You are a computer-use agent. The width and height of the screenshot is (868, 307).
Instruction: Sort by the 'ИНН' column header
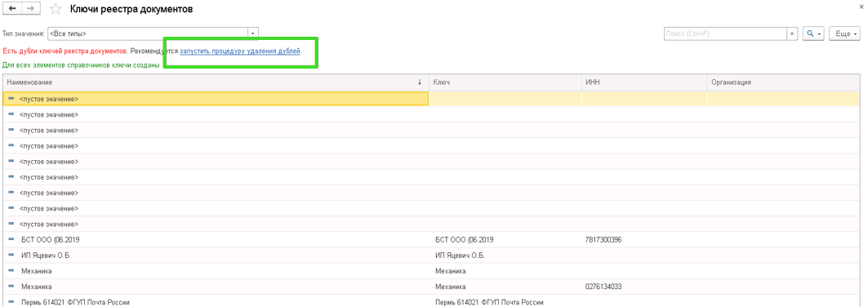point(643,82)
